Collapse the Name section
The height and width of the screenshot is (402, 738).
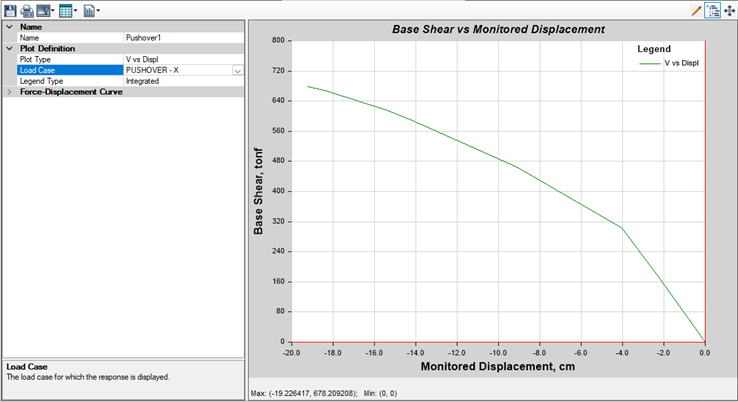coord(10,27)
